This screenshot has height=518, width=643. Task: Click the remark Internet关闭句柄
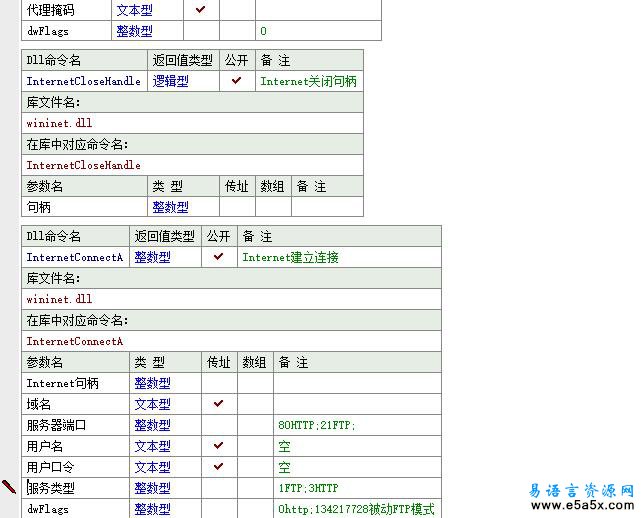[x=308, y=81]
